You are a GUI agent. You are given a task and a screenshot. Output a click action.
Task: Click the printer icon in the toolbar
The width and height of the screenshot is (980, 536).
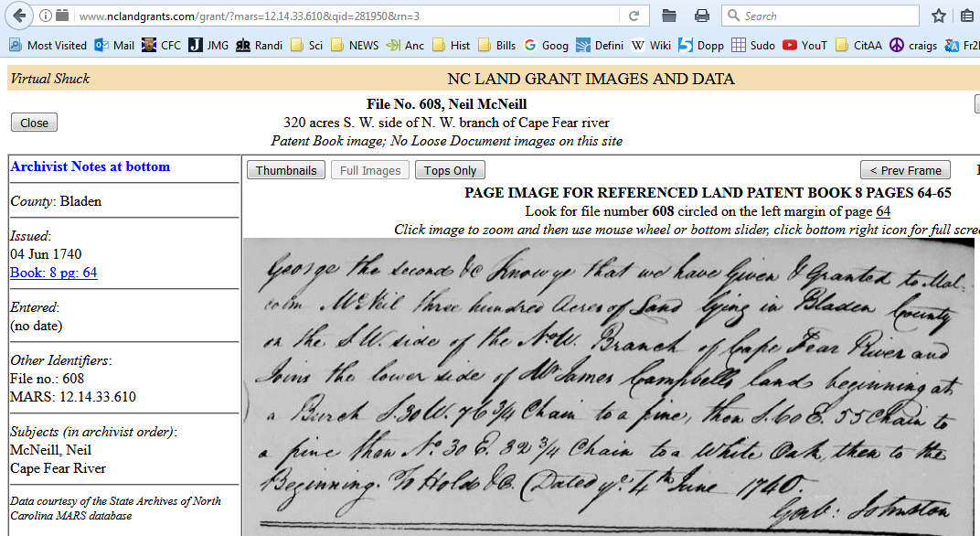[702, 16]
